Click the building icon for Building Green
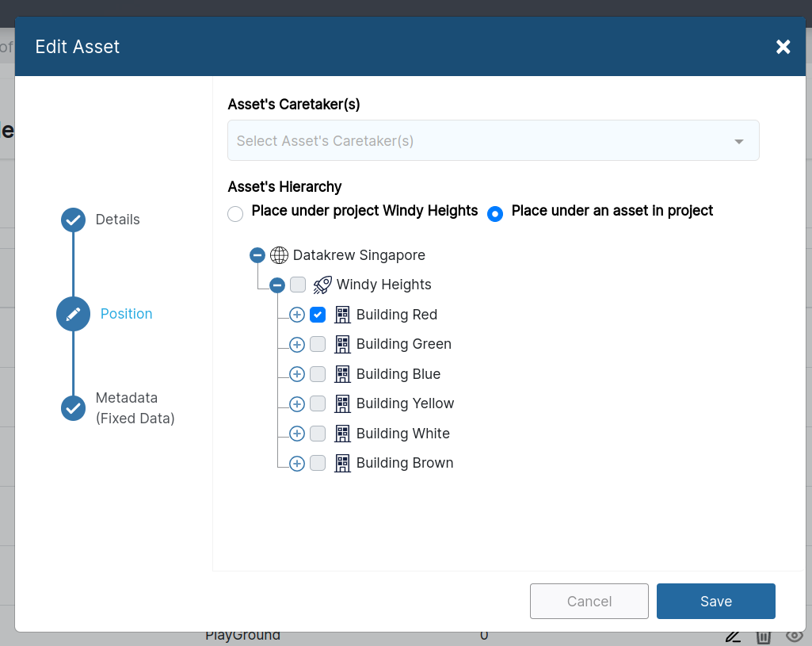 342,344
